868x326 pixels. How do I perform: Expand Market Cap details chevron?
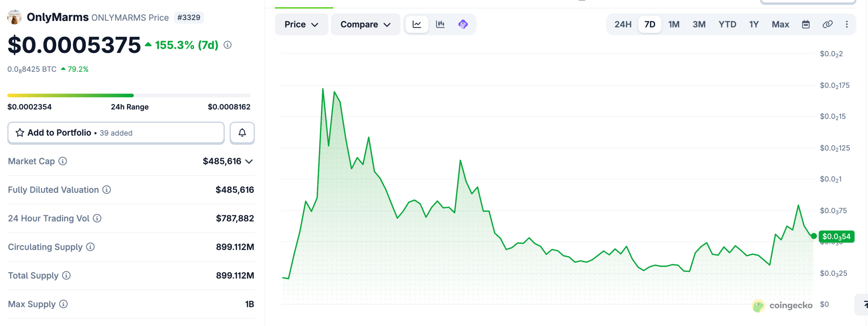click(x=249, y=162)
